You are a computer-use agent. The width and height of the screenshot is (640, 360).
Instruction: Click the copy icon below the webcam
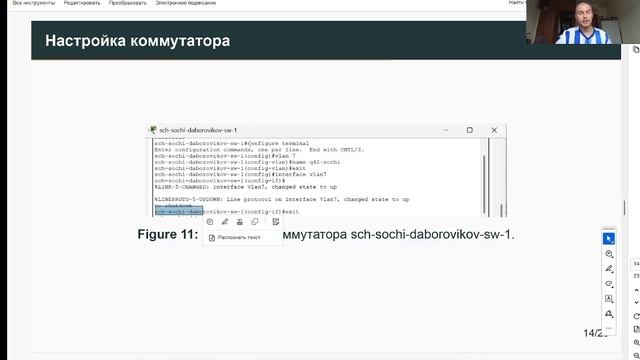(636, 49)
